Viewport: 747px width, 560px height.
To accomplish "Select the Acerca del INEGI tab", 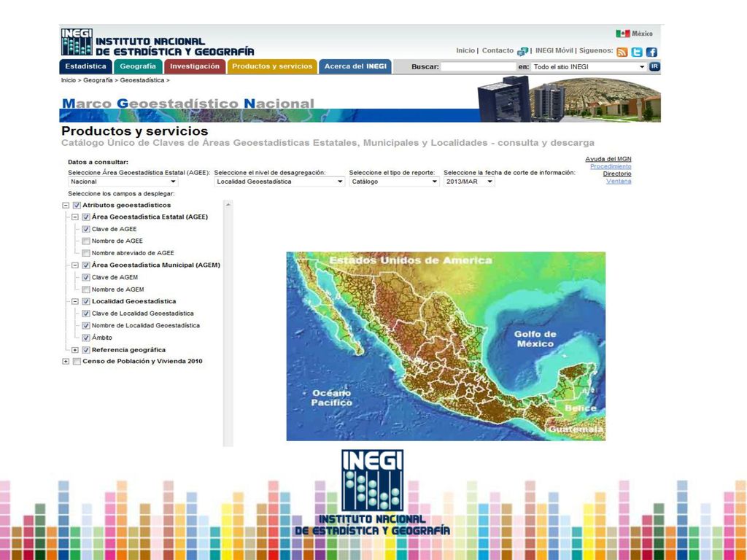I will pos(355,66).
